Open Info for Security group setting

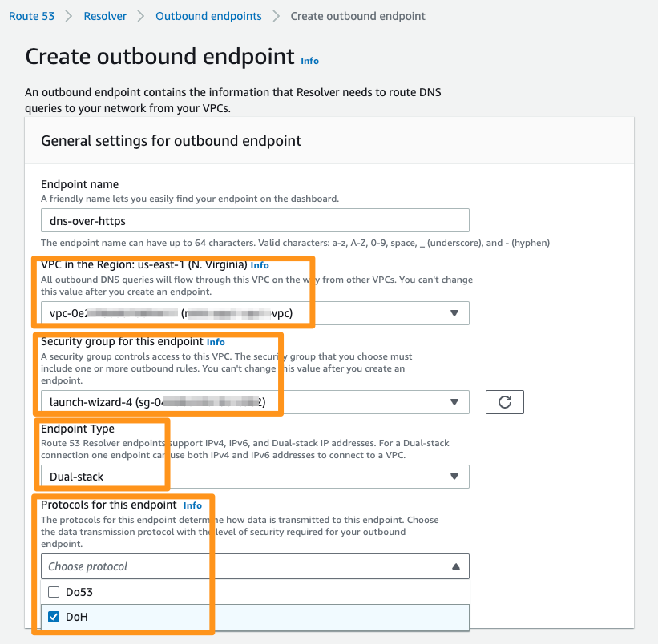[215, 341]
